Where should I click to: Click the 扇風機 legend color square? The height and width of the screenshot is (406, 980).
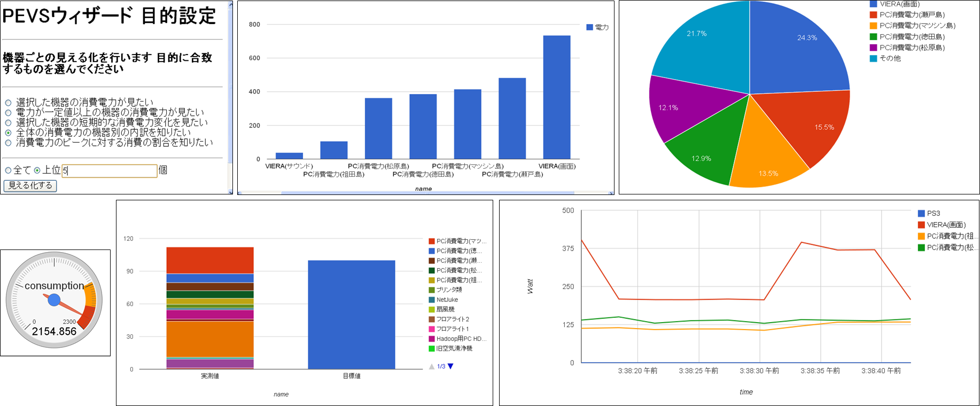(x=432, y=309)
